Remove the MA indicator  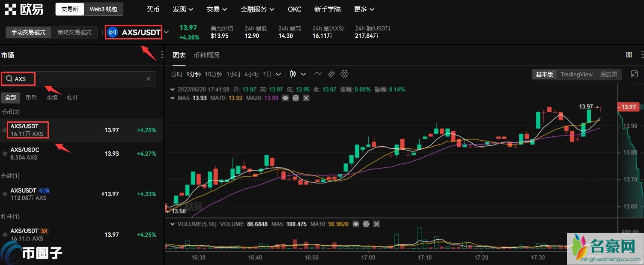point(306,98)
